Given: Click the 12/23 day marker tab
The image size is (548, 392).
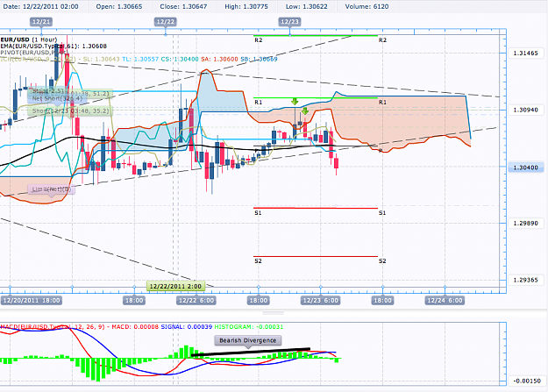Looking at the screenshot, I should [289, 22].
